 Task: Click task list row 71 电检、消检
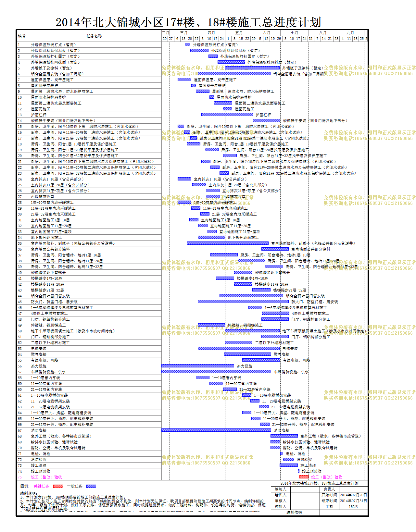coord(89,454)
